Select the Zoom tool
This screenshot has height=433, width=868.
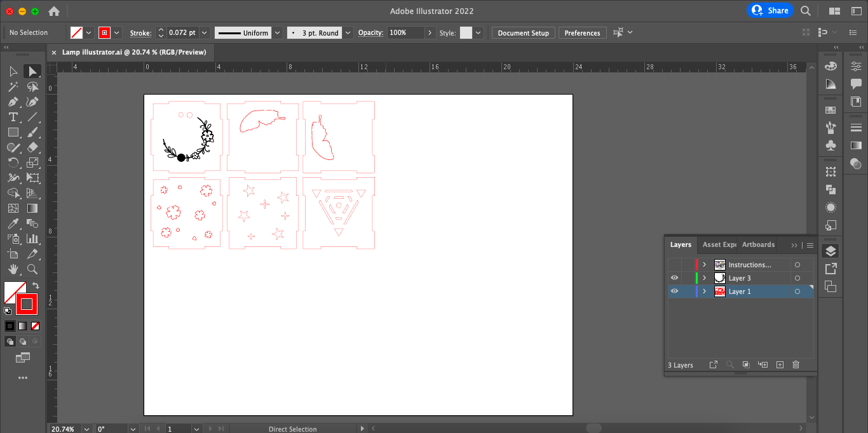click(x=32, y=269)
